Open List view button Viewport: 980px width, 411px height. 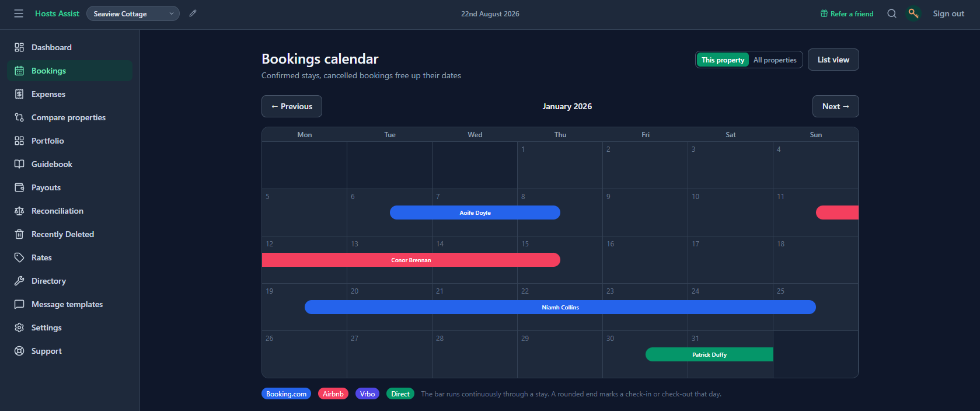click(833, 60)
